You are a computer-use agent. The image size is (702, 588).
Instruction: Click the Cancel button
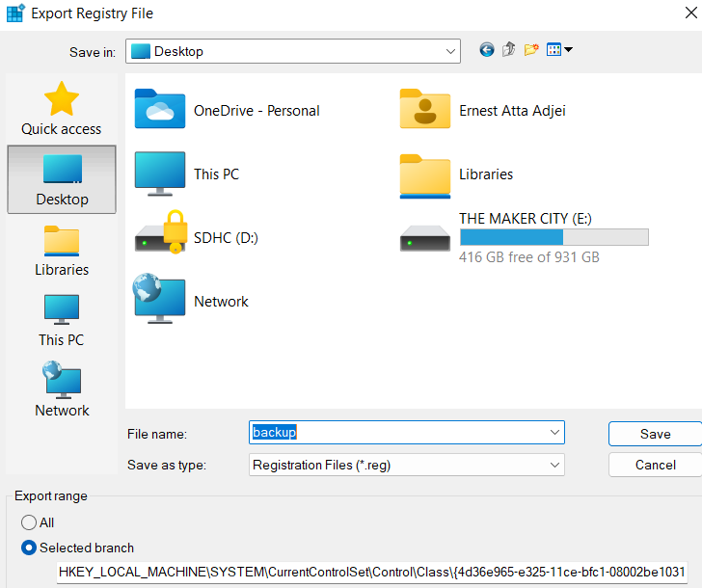click(x=655, y=465)
